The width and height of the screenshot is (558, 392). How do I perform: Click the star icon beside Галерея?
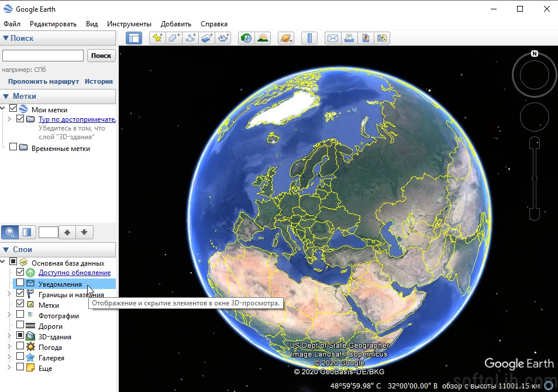pyautogui.click(x=30, y=357)
